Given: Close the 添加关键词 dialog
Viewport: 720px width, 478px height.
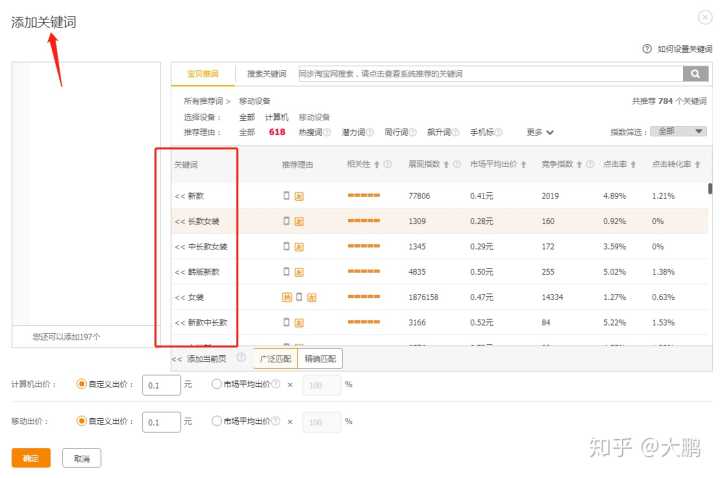Looking at the screenshot, I should (x=706, y=17).
